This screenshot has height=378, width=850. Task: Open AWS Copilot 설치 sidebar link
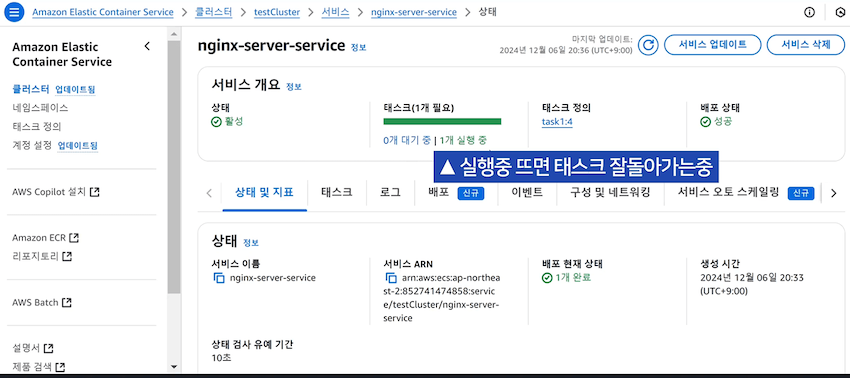point(49,192)
